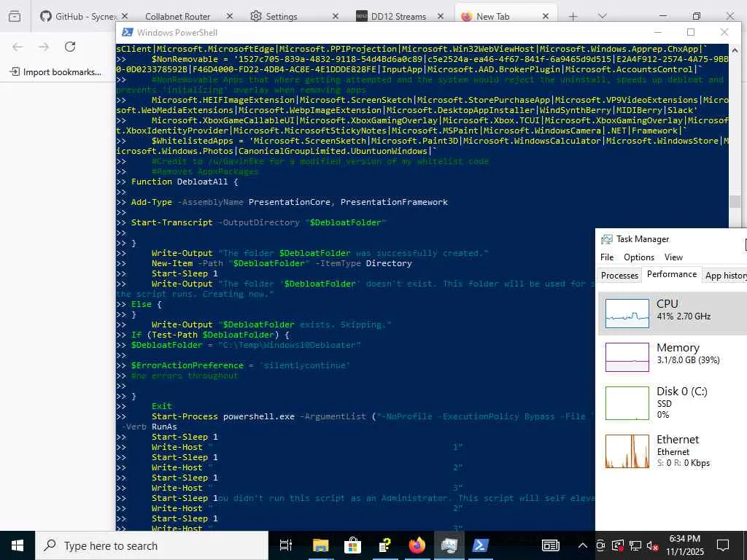747x560 pixels.
Task: Go back in the Firefox browser
Action: pos(18,47)
